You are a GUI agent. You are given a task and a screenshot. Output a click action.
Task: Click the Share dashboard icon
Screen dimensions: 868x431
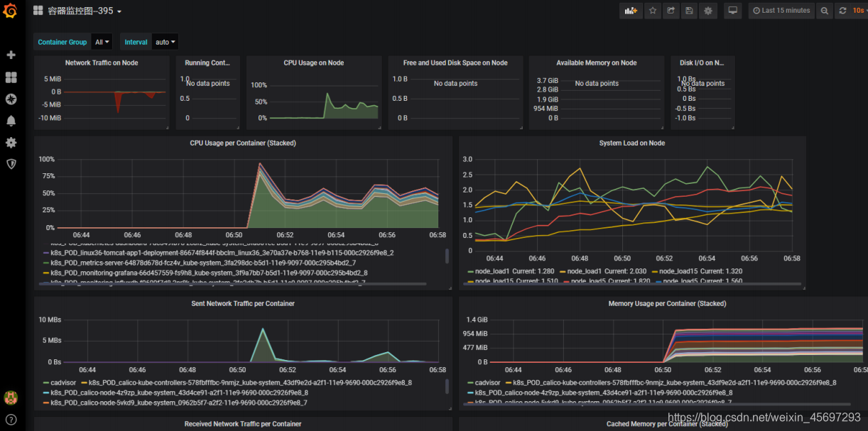point(671,11)
